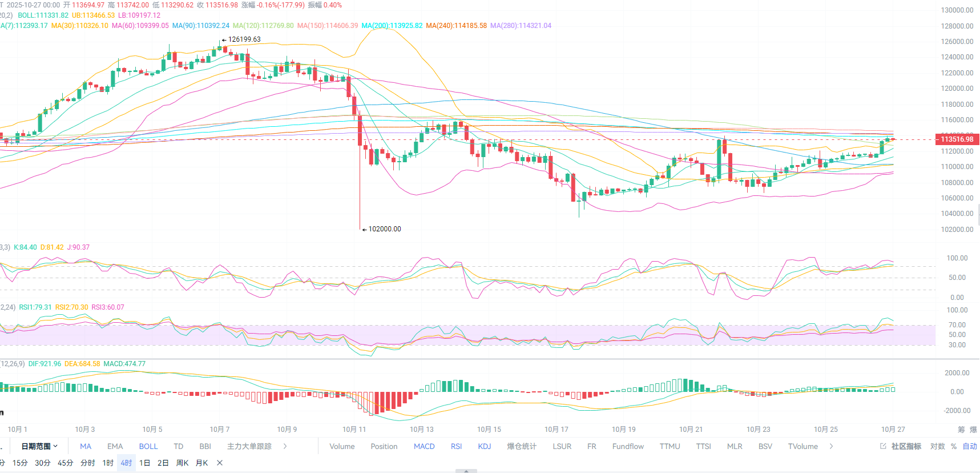Switch chart to 周K weekly candles

(182, 463)
